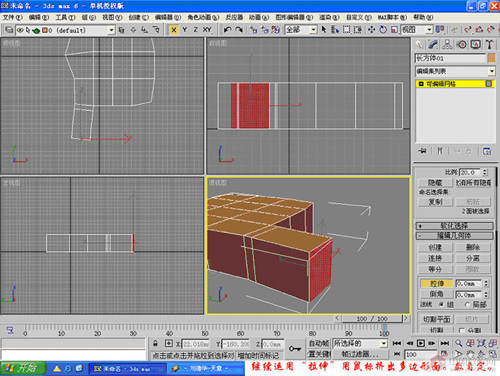Toggle the Y axis constraint button
This screenshot has width=500, height=376.
tap(185, 30)
